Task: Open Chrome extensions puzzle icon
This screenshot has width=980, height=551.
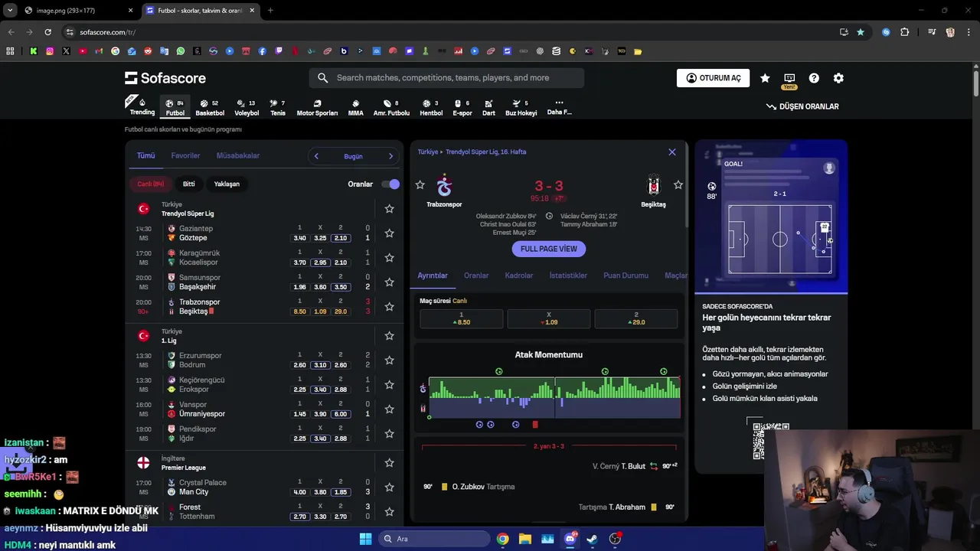Action: click(x=904, y=32)
